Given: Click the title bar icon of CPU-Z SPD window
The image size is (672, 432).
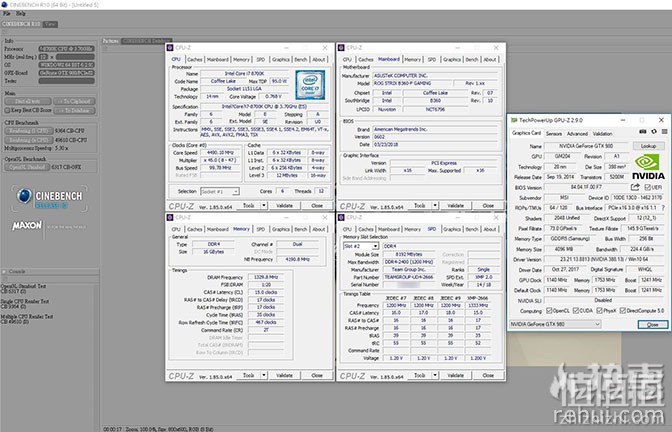Looking at the screenshot, I should (341, 217).
